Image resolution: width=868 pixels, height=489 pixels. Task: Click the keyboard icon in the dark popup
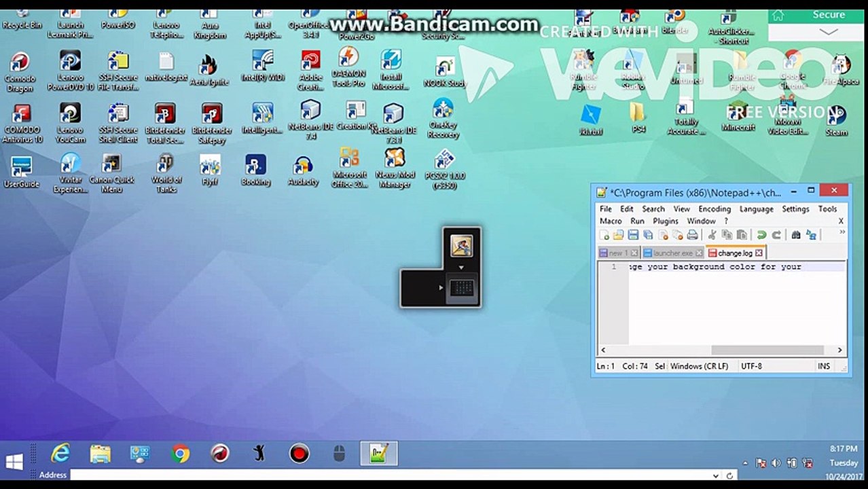(462, 288)
